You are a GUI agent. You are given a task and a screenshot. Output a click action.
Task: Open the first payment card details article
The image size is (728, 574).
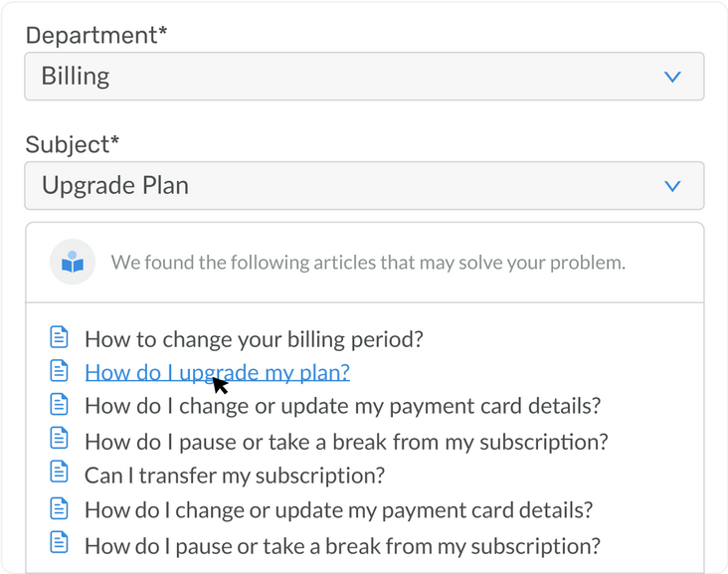point(342,407)
